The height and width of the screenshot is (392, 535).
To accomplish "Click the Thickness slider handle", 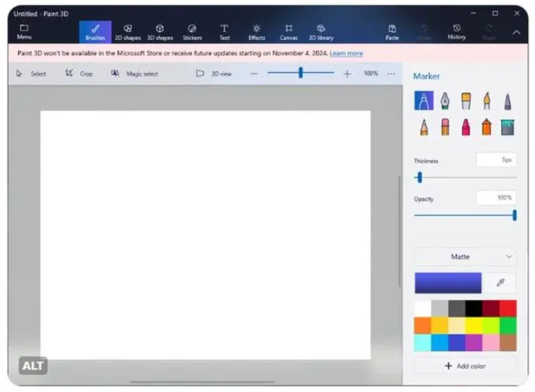I will (420, 178).
